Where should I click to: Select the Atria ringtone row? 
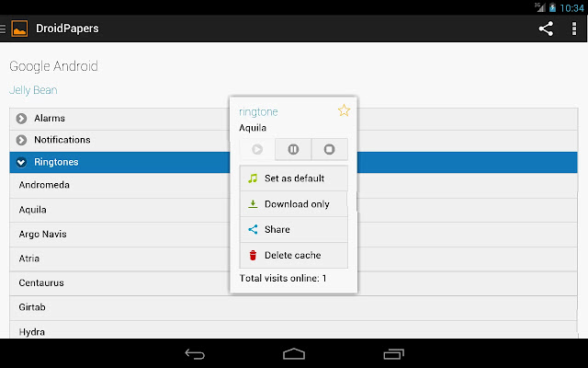click(x=120, y=259)
